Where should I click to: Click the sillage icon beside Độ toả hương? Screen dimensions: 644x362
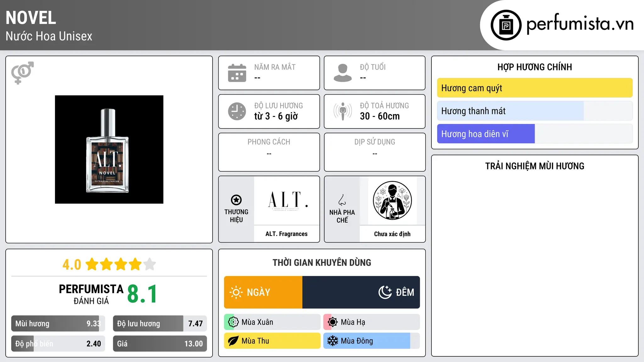pos(343,111)
